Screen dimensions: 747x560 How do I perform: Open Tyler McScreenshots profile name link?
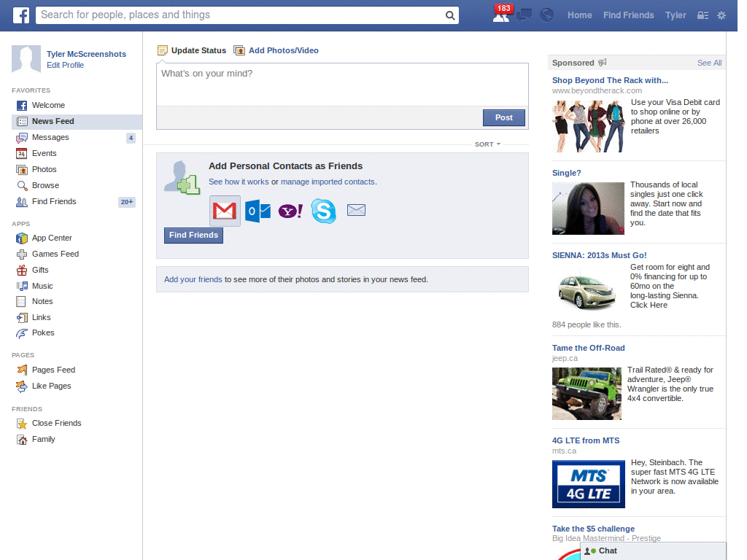point(86,54)
